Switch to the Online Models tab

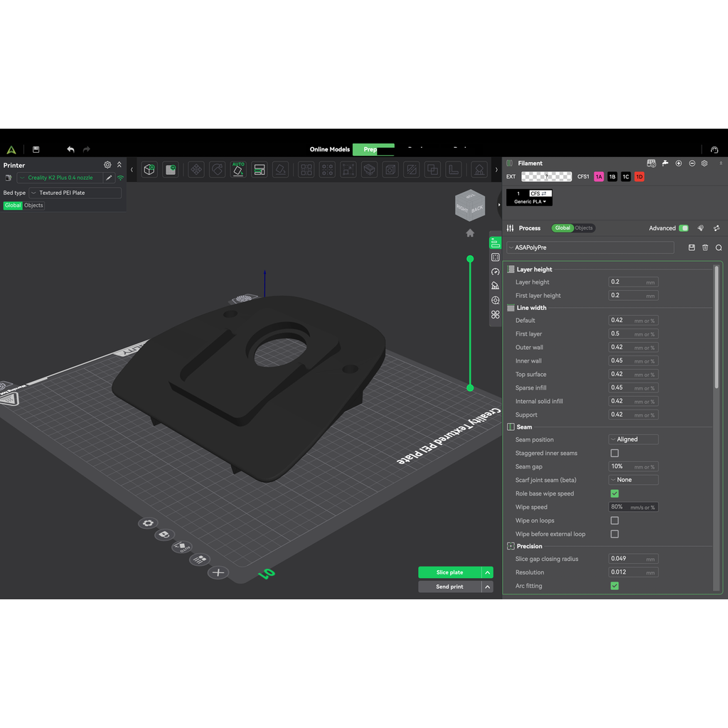coord(330,149)
